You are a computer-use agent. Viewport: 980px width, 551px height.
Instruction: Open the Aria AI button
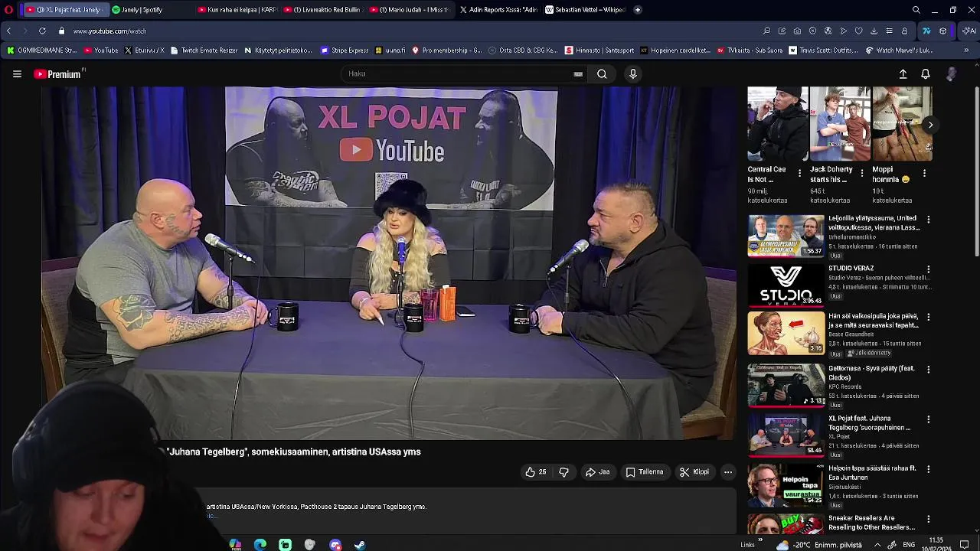(x=969, y=31)
